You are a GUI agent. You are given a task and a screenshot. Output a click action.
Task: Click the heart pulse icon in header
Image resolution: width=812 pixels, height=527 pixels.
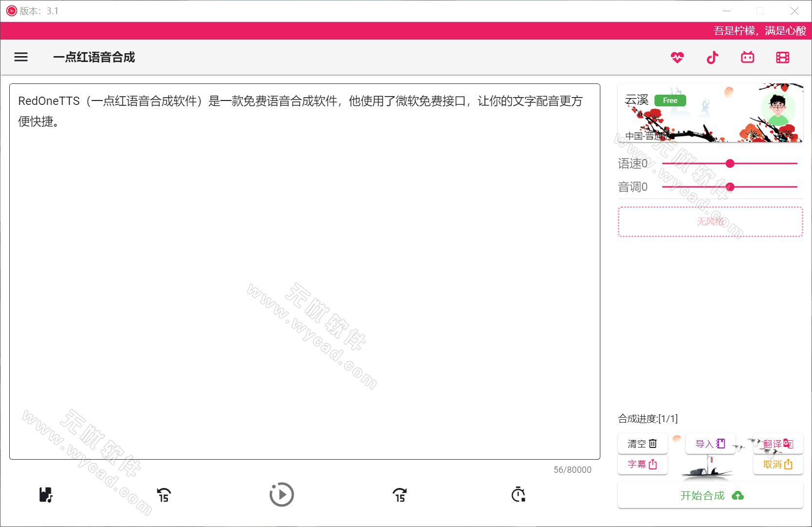[x=677, y=57]
